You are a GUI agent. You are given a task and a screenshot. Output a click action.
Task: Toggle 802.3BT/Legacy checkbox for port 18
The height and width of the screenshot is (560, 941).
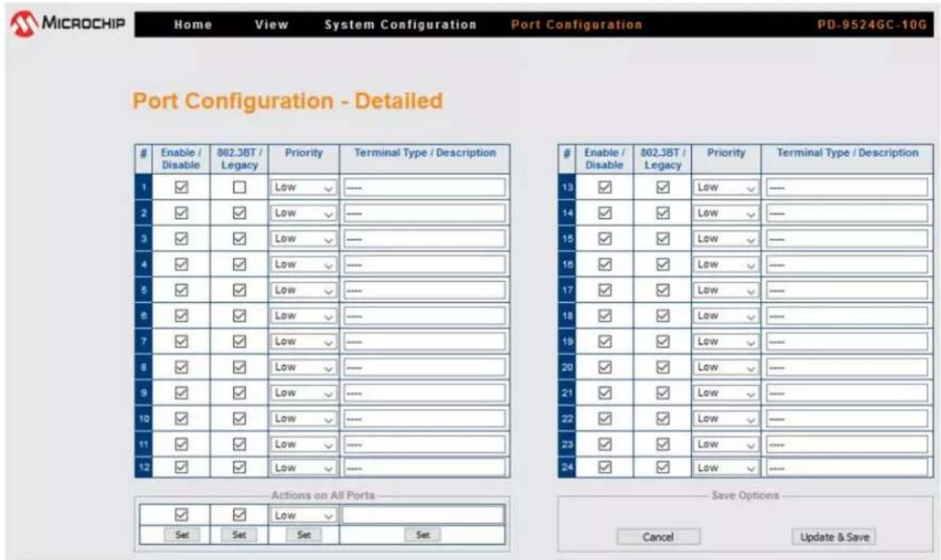click(662, 315)
